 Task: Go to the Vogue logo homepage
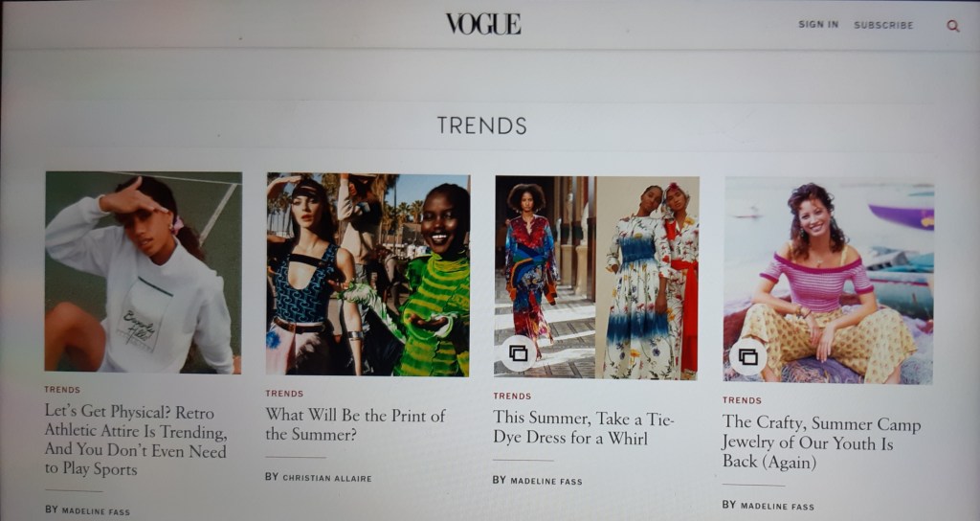(483, 24)
